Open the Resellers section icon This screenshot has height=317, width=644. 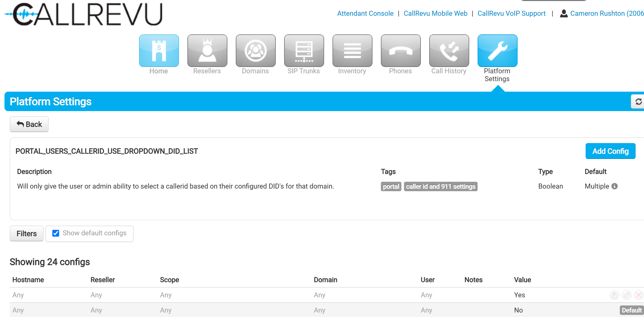(207, 51)
